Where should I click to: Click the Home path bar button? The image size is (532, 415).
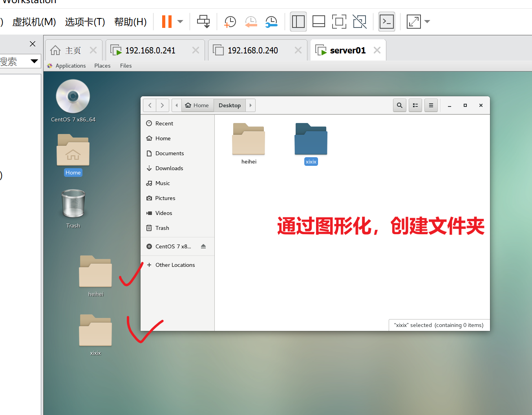tap(197, 105)
